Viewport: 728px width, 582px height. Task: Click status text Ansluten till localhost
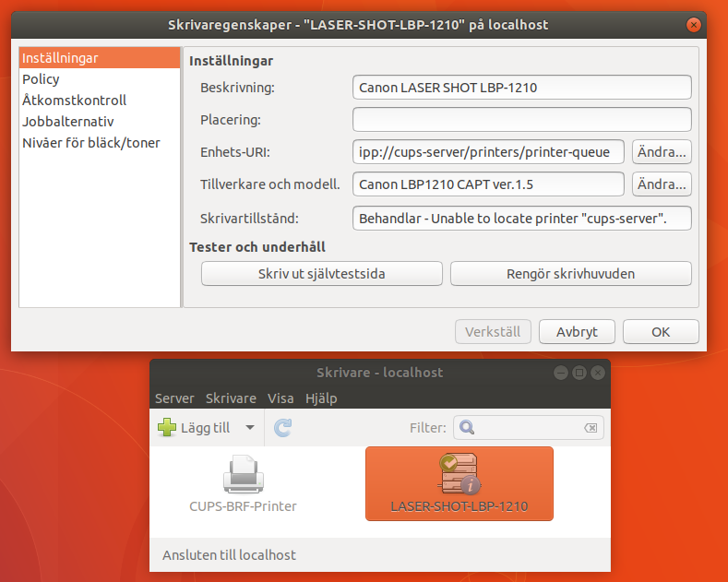229,555
